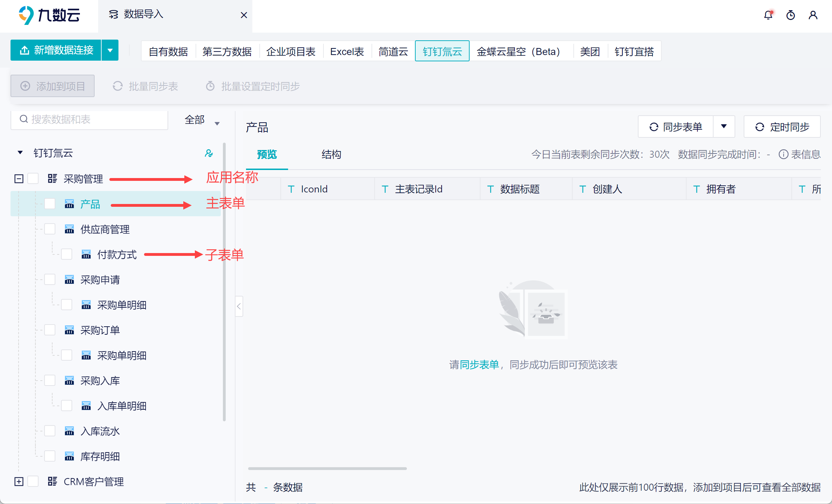832x504 pixels.
Task: Open the 新增数据连接 dropdown arrow
Action: pos(110,50)
